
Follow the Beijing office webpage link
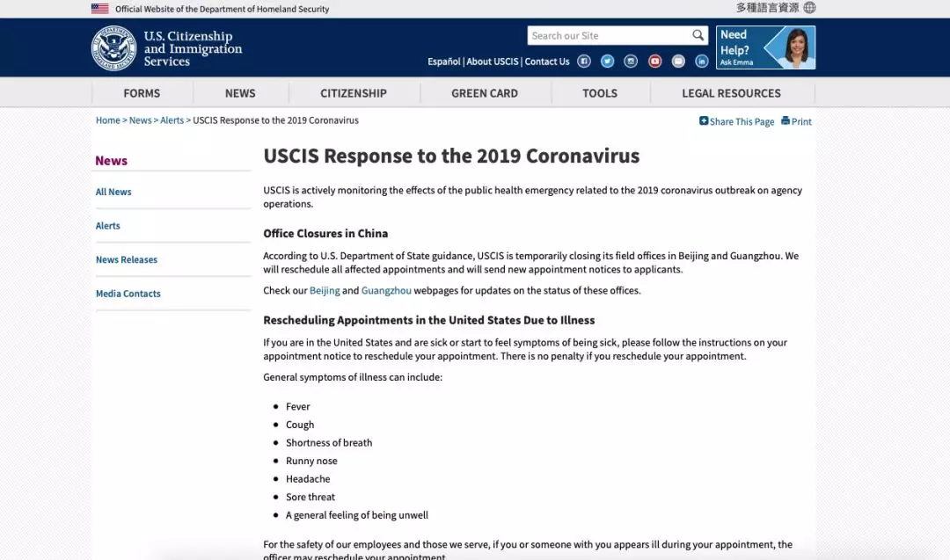(325, 291)
